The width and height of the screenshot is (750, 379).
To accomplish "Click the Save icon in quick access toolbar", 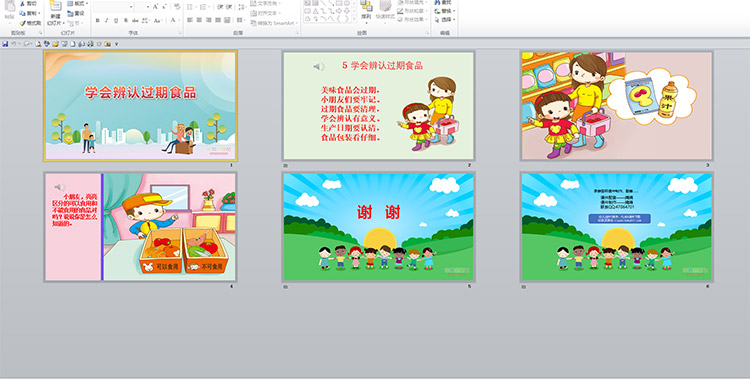I will [5, 44].
